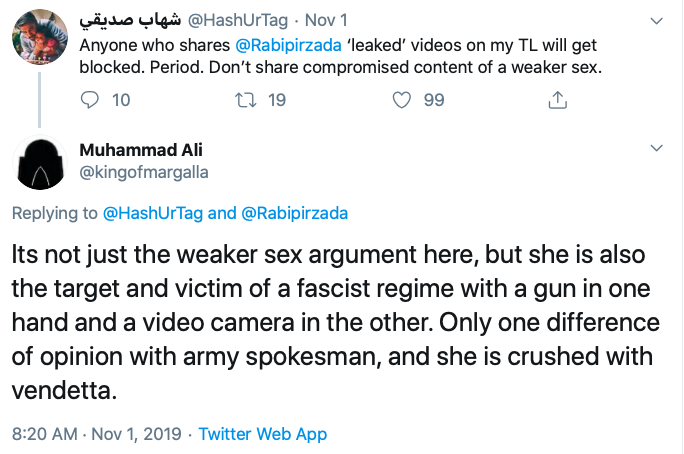Click the reply count number 10

pos(121,100)
